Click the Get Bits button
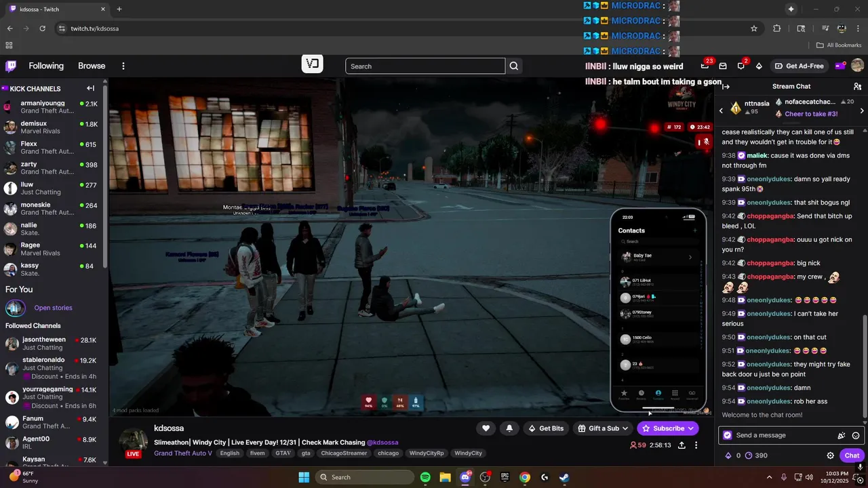This screenshot has height=488, width=868. pos(546,428)
